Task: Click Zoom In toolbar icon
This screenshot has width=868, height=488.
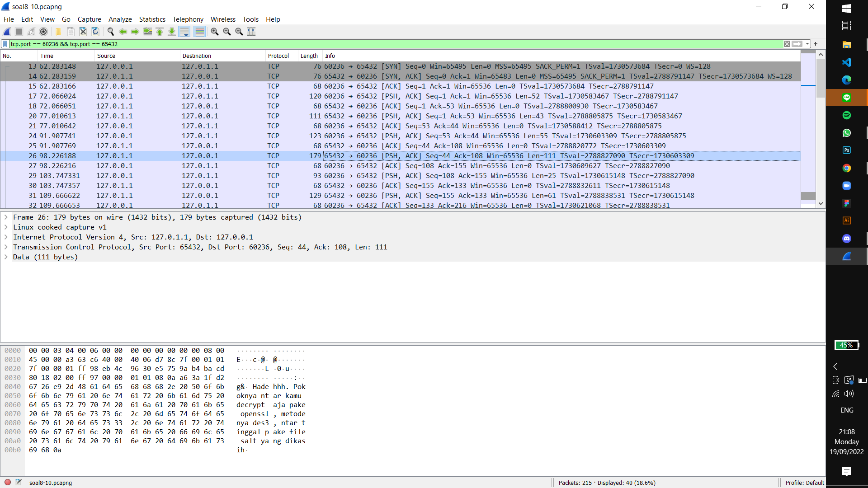Action: pos(215,32)
